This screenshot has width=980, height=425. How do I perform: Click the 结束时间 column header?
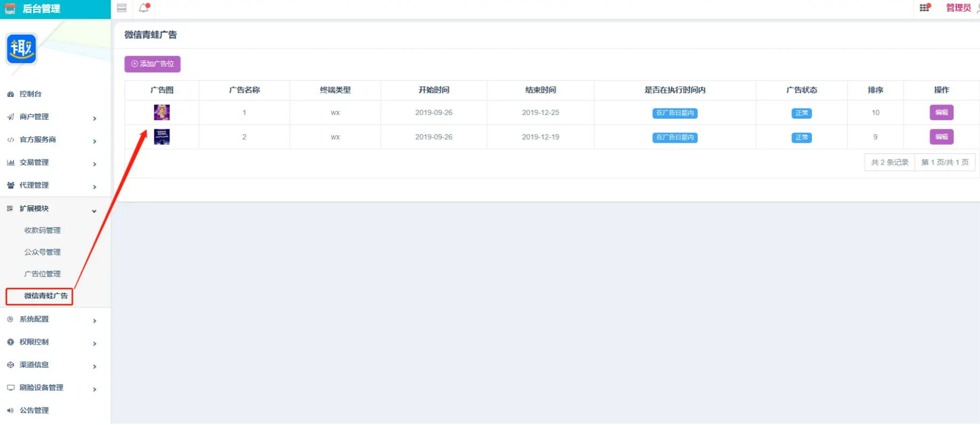pyautogui.click(x=540, y=90)
